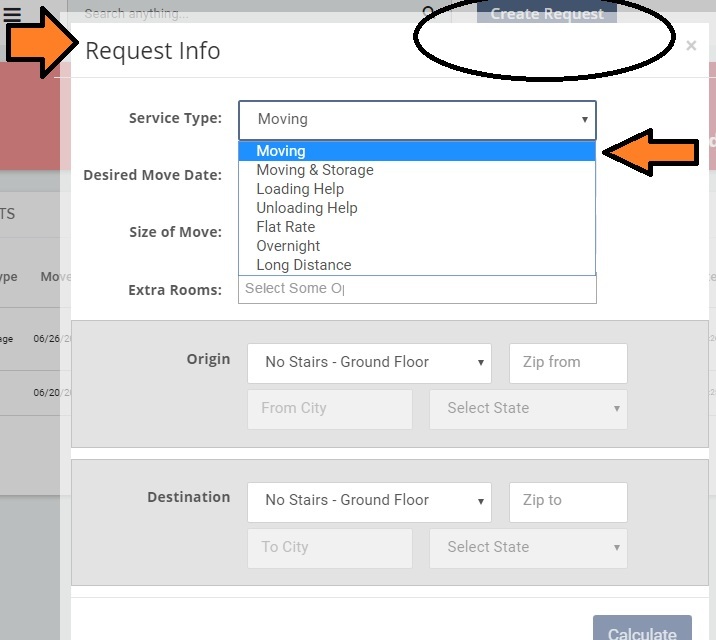The image size is (716, 640).
Task: Select Moving from the service list
Action: pos(416,151)
